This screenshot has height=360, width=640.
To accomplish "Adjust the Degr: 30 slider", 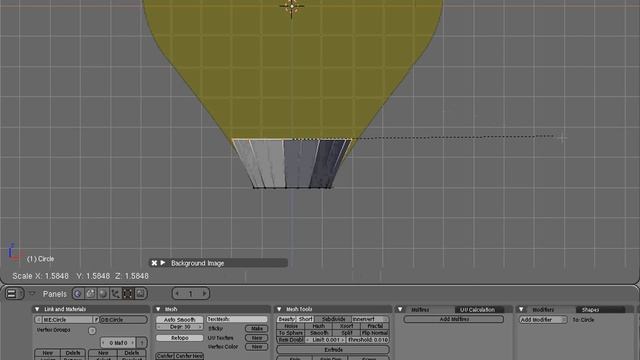I will 180,327.
